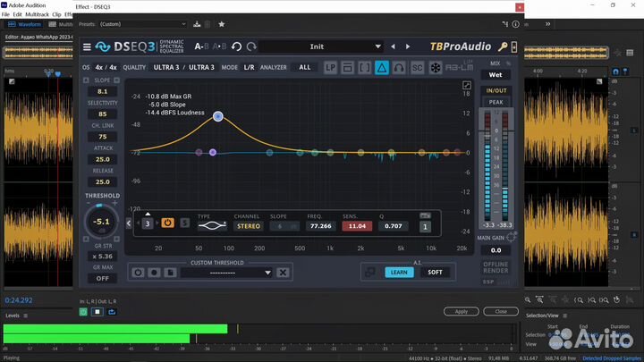Open the Init preset dropdown
The width and height of the screenshot is (644, 362).
[x=317, y=46]
